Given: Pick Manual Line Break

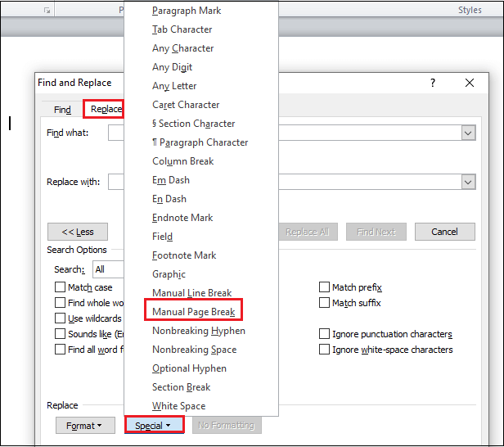Looking at the screenshot, I should [x=201, y=293].
